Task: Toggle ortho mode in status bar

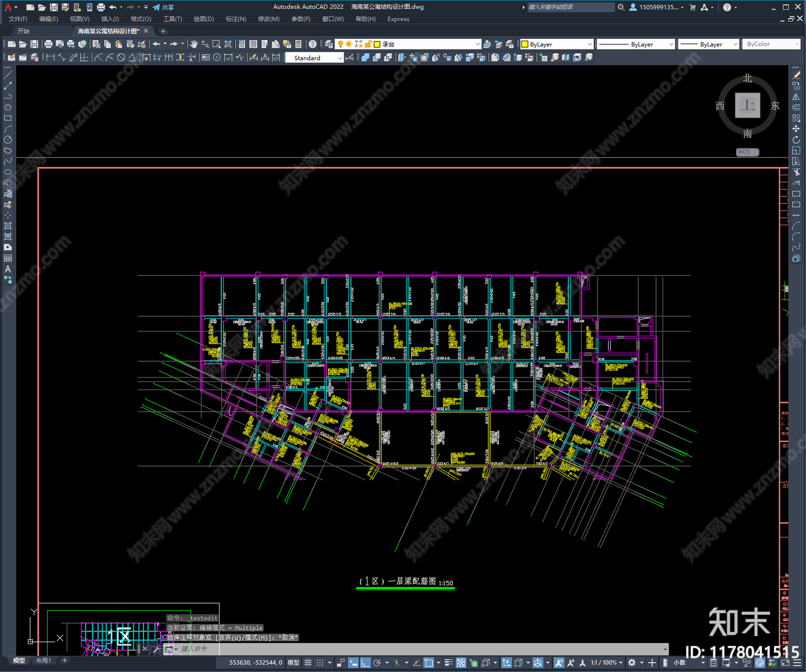Action: [365, 662]
